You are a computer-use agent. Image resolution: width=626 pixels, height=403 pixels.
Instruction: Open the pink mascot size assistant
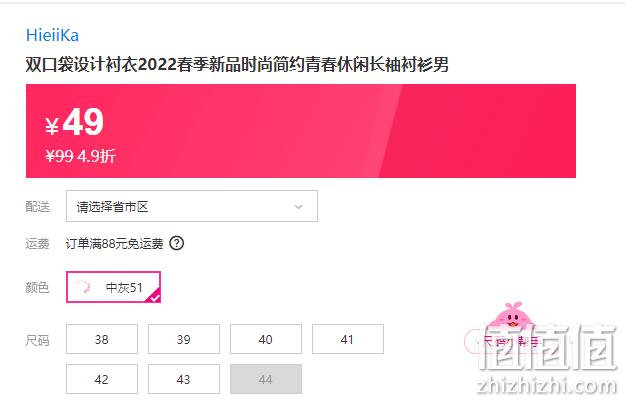(512, 315)
